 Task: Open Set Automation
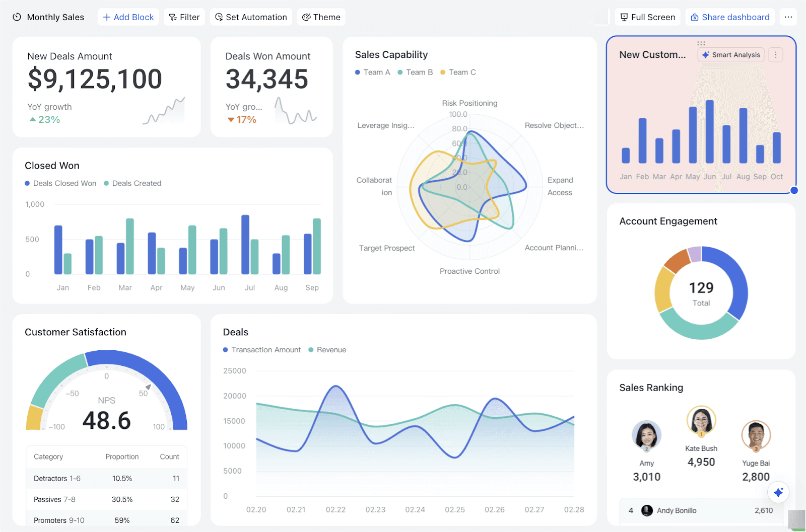pos(251,17)
